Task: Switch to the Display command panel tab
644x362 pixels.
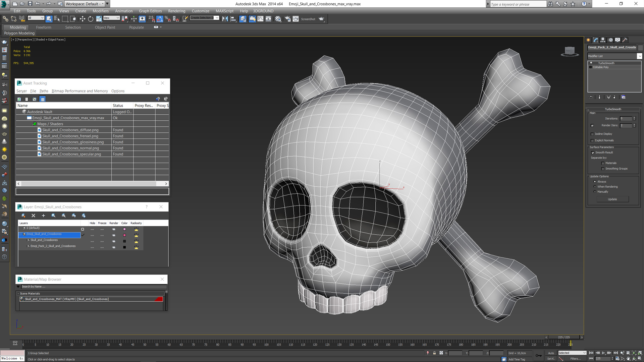Action: 618,40
